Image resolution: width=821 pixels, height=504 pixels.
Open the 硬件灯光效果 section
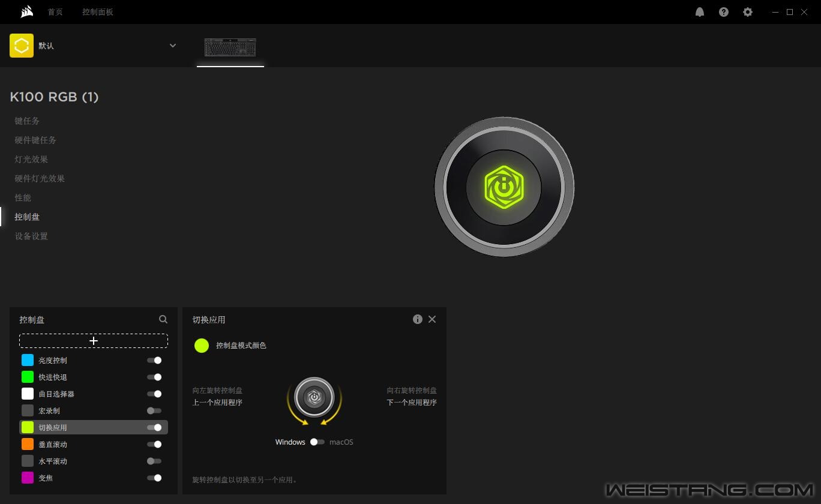click(40, 178)
